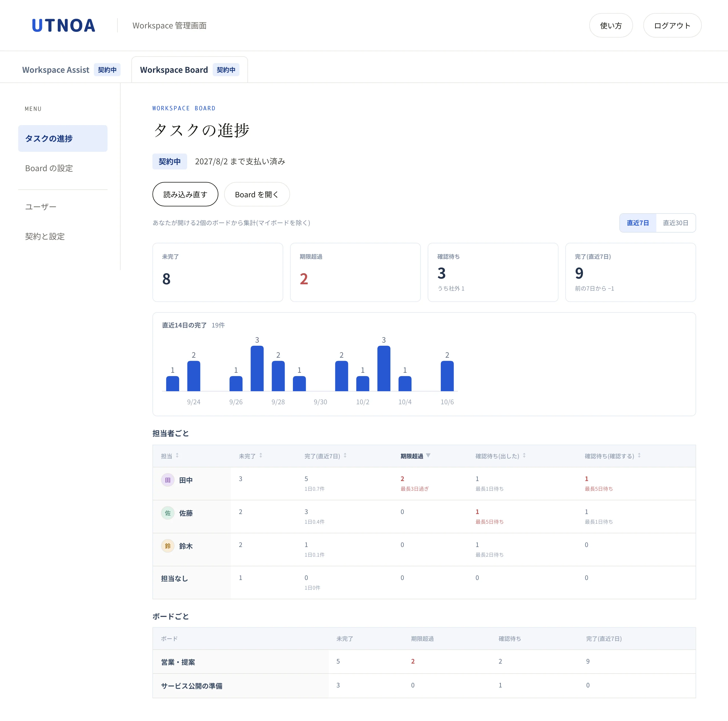Click the UTNOA logo
728x721 pixels.
63,25
